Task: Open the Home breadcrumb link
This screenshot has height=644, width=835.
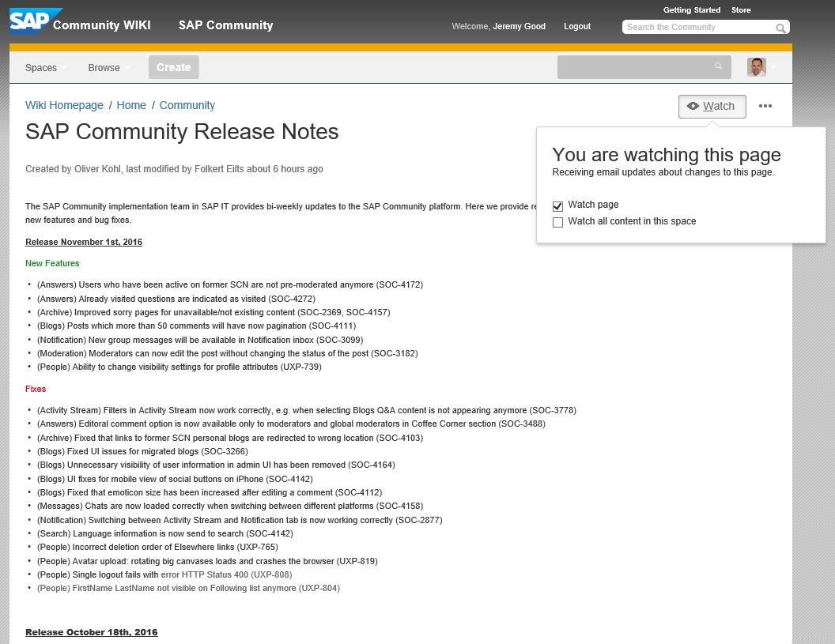Action: pyautogui.click(x=131, y=105)
